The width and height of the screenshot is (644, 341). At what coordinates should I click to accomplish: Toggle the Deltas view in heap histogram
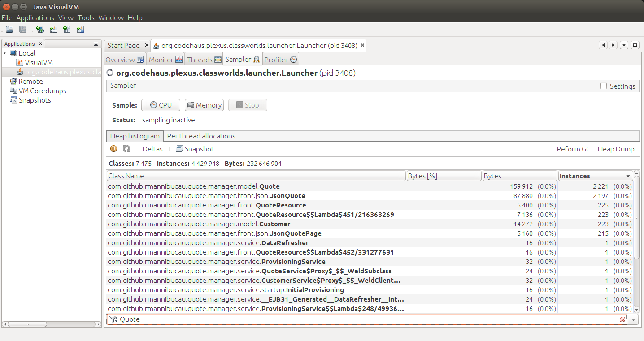152,149
